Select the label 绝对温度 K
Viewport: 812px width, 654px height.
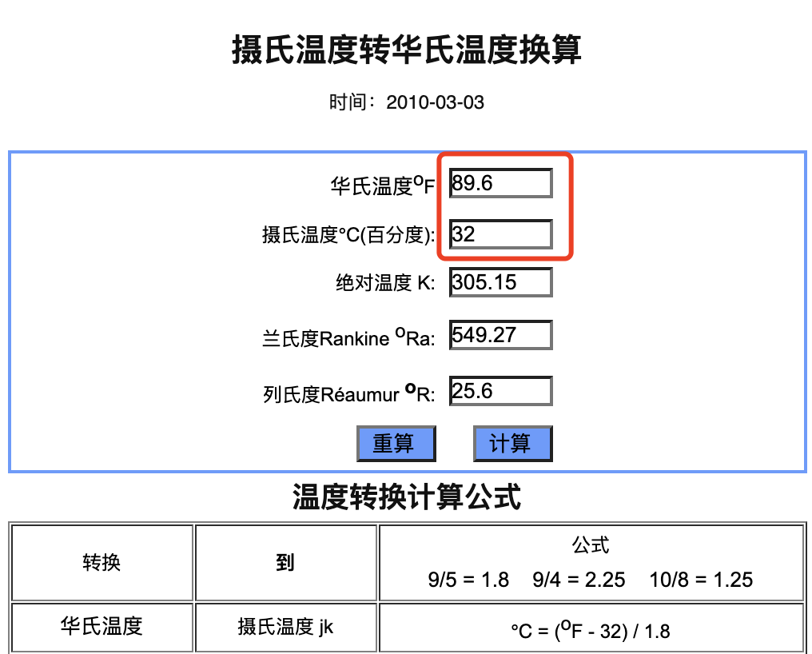pyautogui.click(x=385, y=283)
